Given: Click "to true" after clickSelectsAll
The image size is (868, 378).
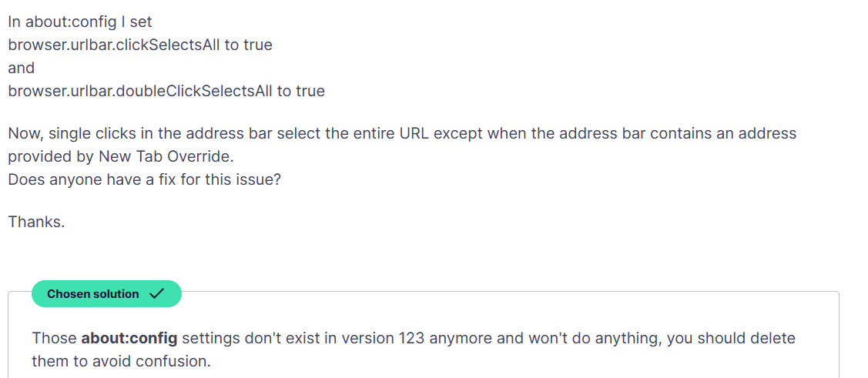Looking at the screenshot, I should [x=248, y=45].
